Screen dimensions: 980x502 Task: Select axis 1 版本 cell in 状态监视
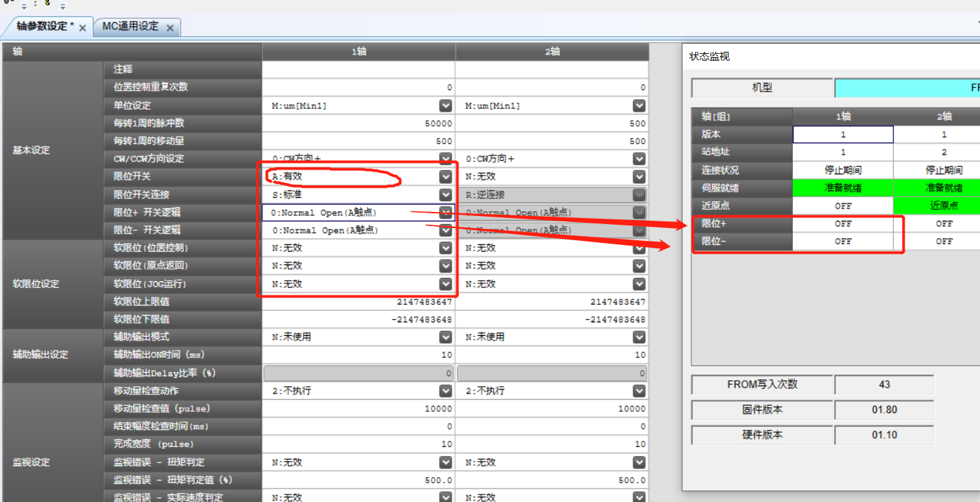click(843, 135)
